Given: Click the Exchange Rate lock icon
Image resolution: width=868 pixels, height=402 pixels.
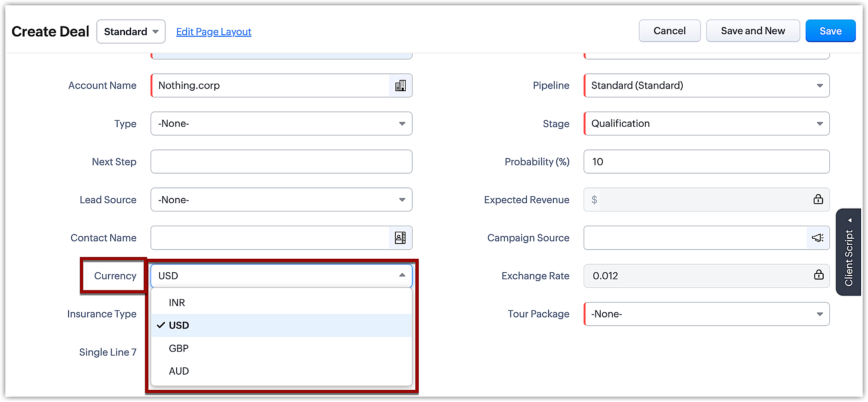Looking at the screenshot, I should 819,275.
